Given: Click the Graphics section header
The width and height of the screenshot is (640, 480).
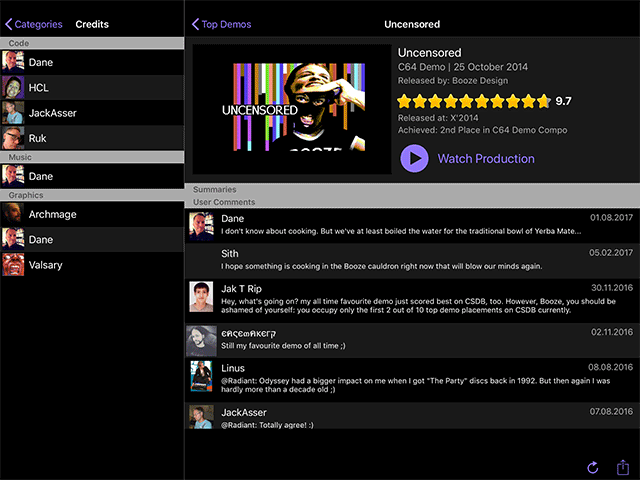Looking at the screenshot, I should (92, 195).
